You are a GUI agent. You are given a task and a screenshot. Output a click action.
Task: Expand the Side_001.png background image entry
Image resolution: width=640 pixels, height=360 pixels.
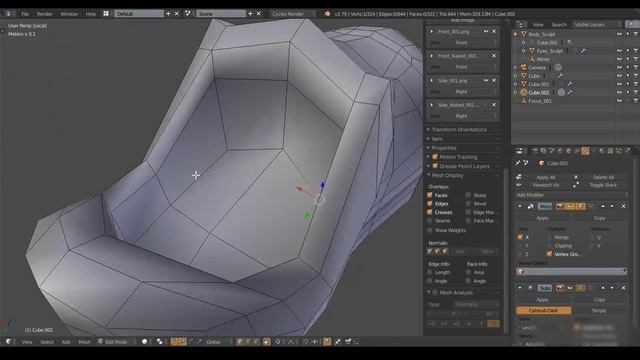432,80
